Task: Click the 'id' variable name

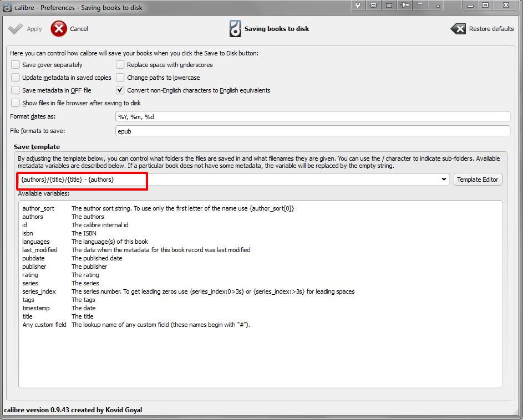Action: [25, 225]
